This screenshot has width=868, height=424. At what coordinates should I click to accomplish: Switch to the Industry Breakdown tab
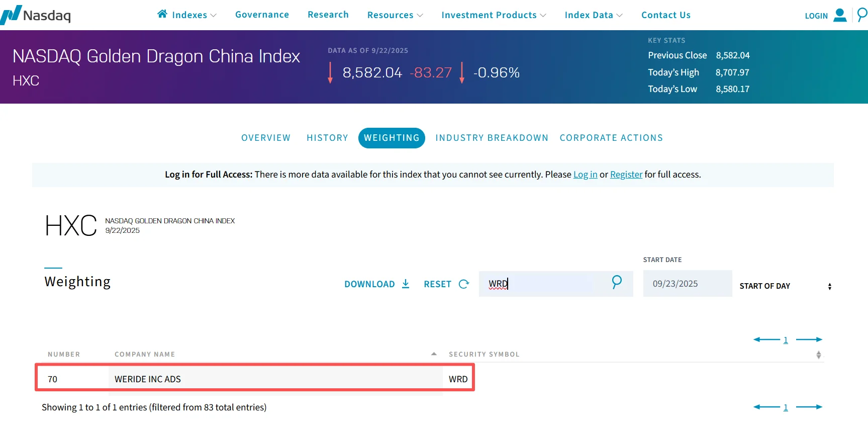pos(492,138)
